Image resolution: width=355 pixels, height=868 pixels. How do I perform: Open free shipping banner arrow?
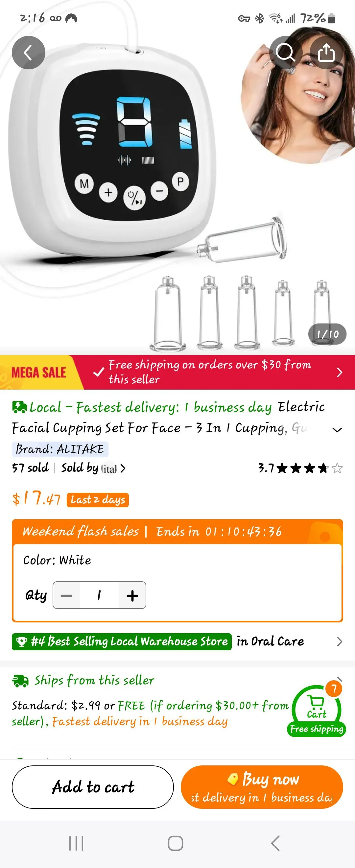(339, 372)
